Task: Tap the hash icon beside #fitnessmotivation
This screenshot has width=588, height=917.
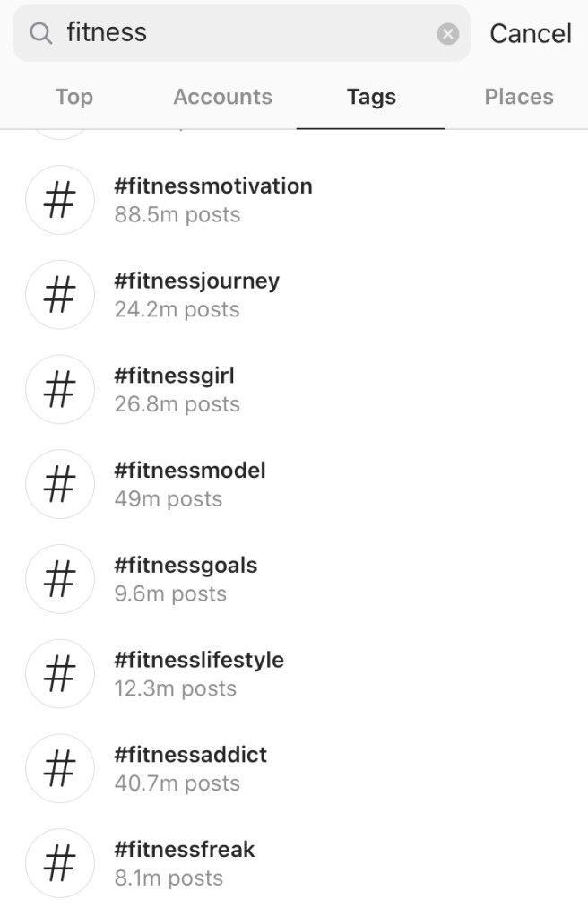Action: click(59, 200)
